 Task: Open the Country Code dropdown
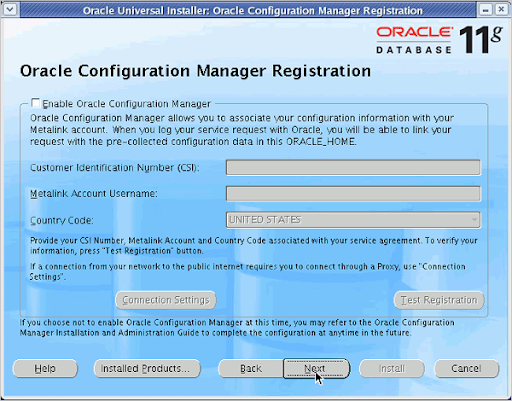coord(353,220)
